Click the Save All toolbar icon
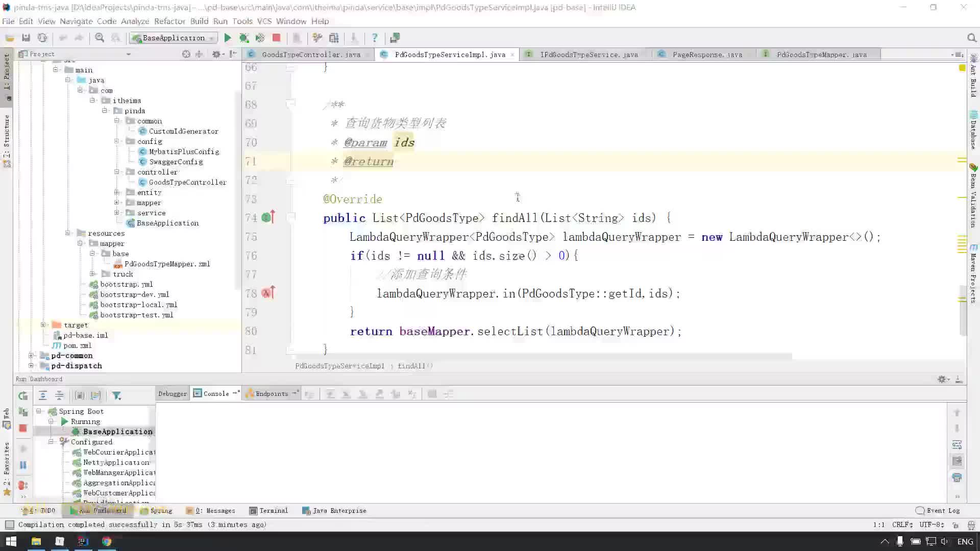The image size is (980, 551). click(x=26, y=38)
